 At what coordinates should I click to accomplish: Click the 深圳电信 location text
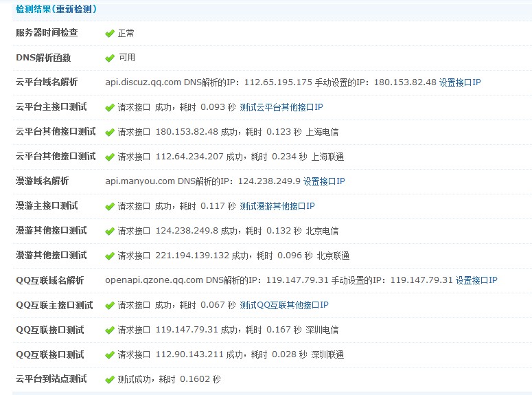(323, 330)
